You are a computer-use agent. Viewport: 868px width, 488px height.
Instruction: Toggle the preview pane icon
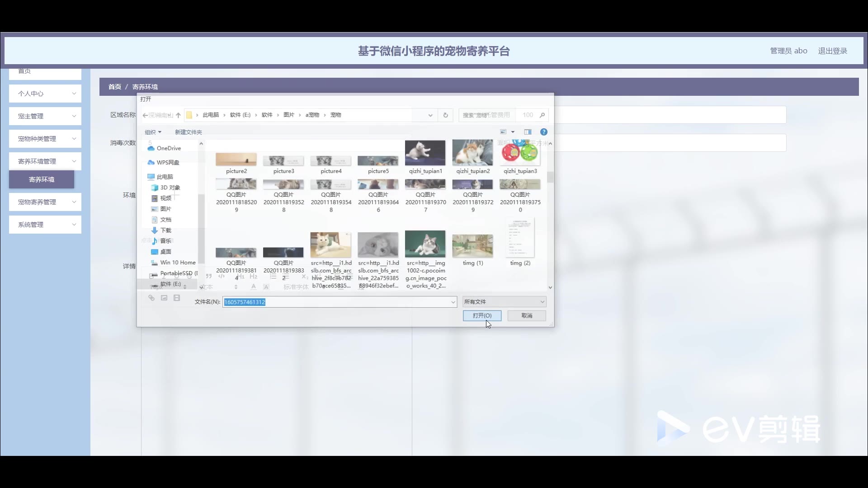(x=528, y=132)
